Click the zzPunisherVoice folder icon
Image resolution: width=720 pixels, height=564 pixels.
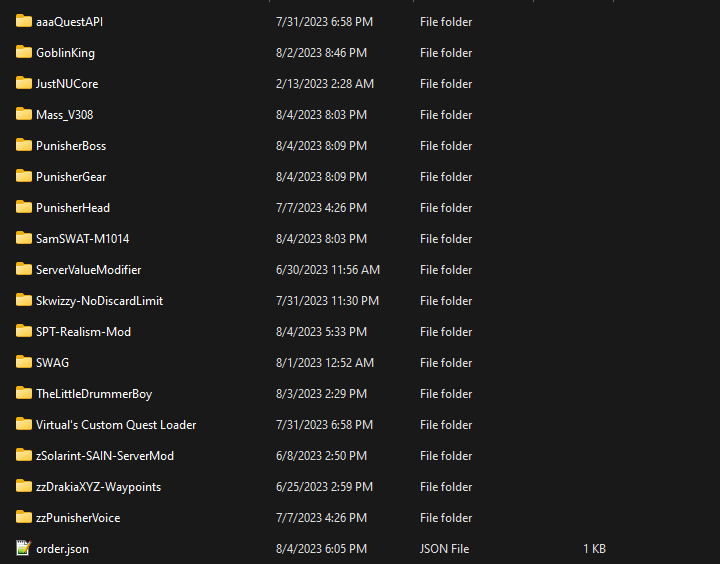click(x=23, y=517)
